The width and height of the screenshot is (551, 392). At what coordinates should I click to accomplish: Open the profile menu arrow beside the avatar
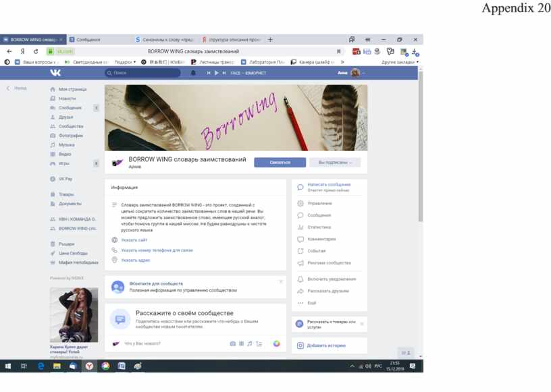pos(363,73)
